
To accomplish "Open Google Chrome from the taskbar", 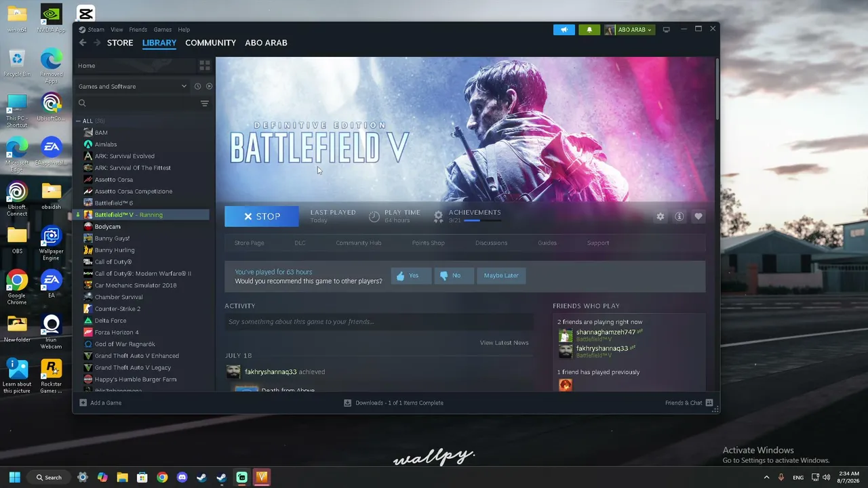I will pos(162,477).
